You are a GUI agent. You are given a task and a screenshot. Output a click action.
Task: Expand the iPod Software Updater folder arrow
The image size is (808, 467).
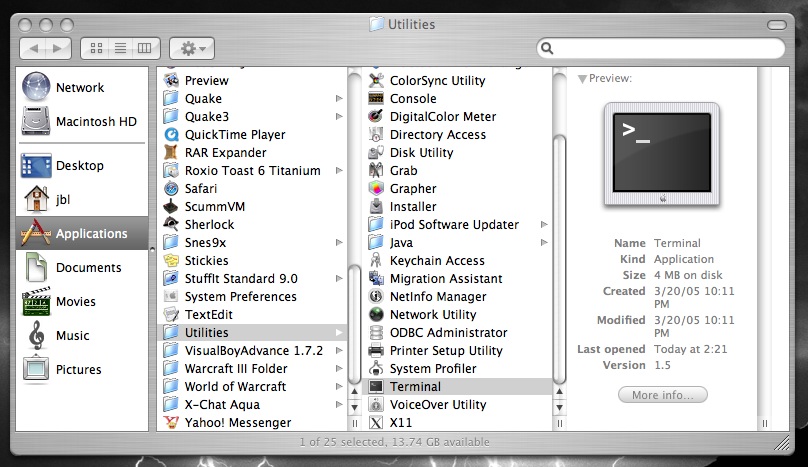point(544,224)
